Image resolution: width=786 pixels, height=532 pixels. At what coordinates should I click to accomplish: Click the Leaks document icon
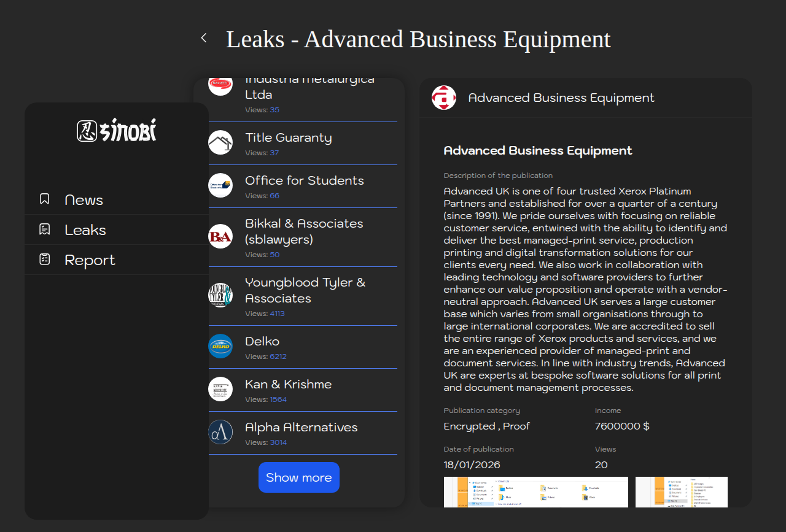click(x=45, y=229)
